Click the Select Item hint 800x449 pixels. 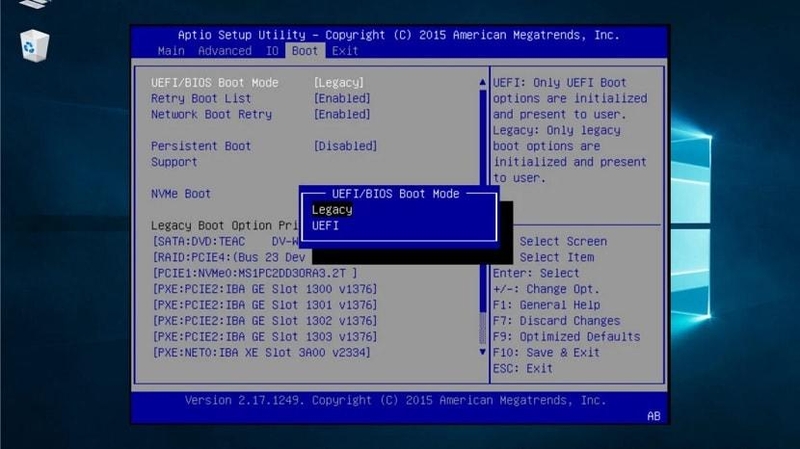[557, 257]
